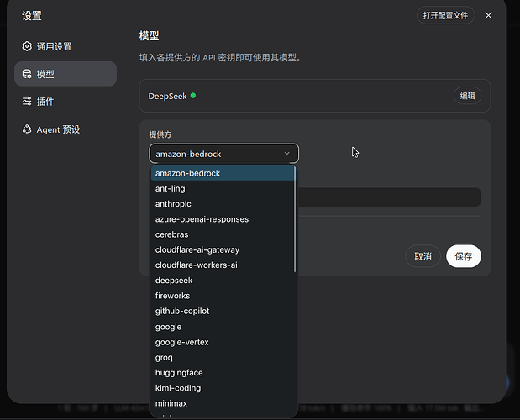This screenshot has width=520, height=420.
Task: Click the 保存 button
Action: click(464, 256)
